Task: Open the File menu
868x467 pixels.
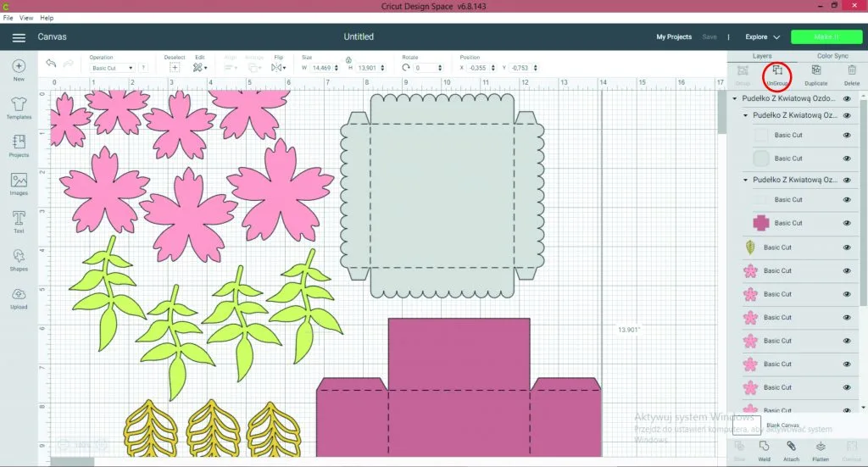Action: click(8, 18)
